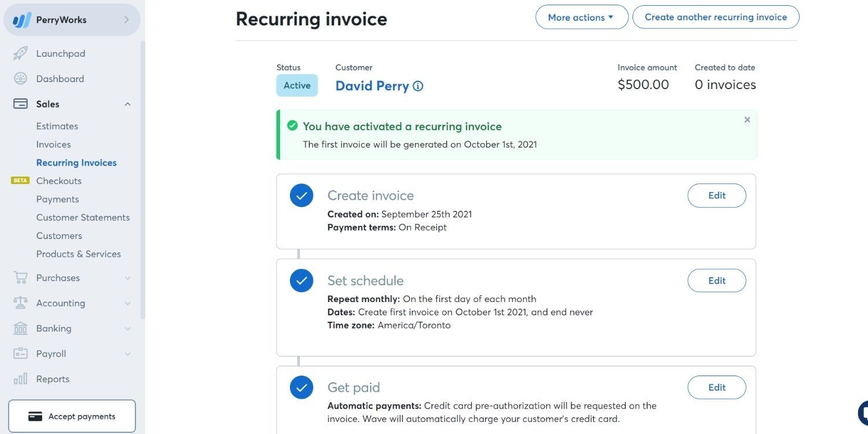Image resolution: width=868 pixels, height=434 pixels.
Task: Expand the Purchases section
Action: [x=128, y=278]
